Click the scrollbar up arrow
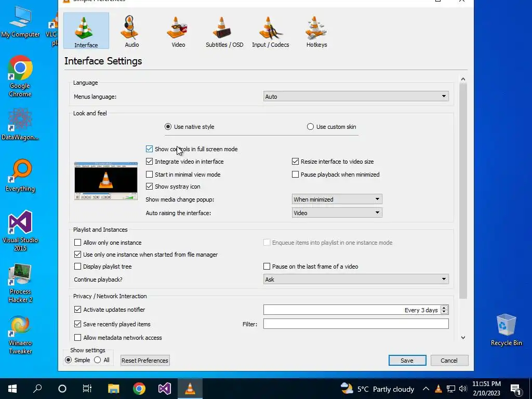The height and width of the screenshot is (399, 532). pyautogui.click(x=463, y=79)
